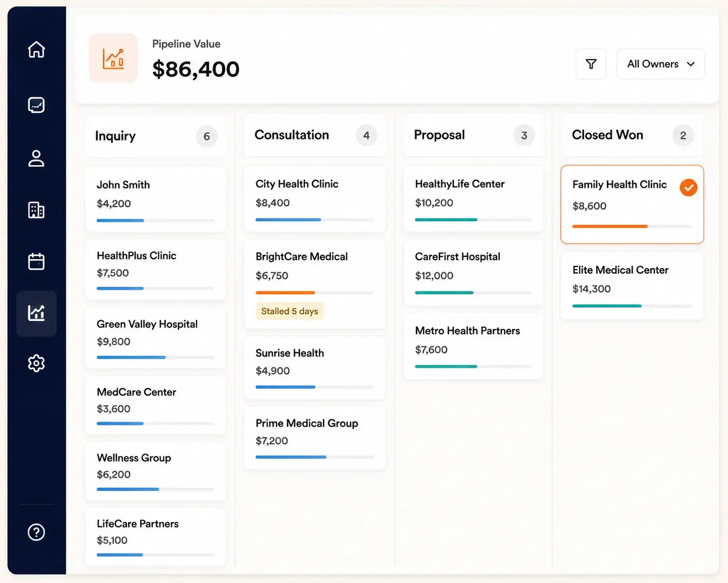This screenshot has height=583, width=728.
Task: Open the Calendar icon in sidebar
Action: tap(36, 261)
